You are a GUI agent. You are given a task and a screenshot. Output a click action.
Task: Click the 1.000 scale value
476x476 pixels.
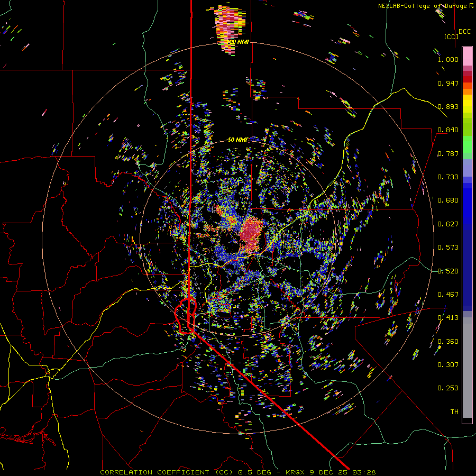(x=448, y=59)
